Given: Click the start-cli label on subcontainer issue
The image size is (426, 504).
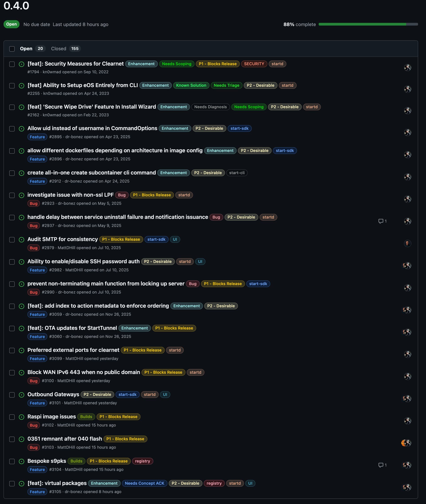Looking at the screenshot, I should tap(237, 173).
